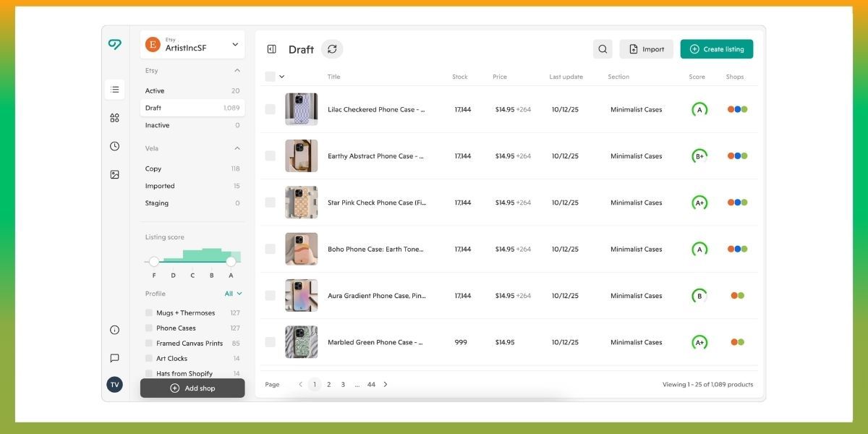Screen dimensions: 868x434
Task: Open the ArtistIncSF shop dropdown
Action: (x=192, y=45)
